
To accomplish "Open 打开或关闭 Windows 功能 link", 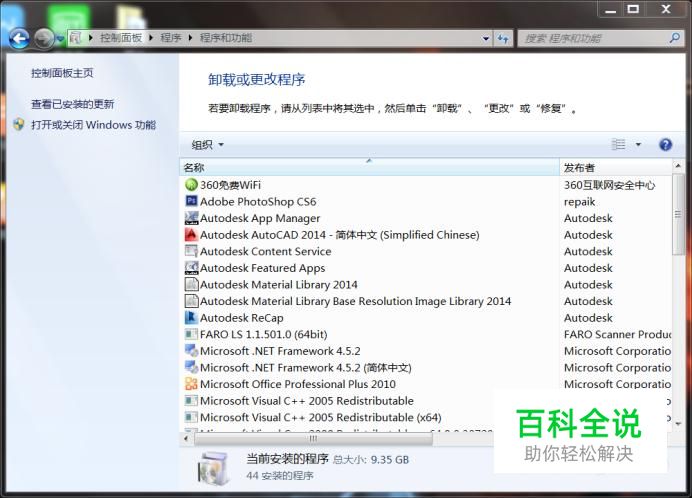I will [94, 125].
